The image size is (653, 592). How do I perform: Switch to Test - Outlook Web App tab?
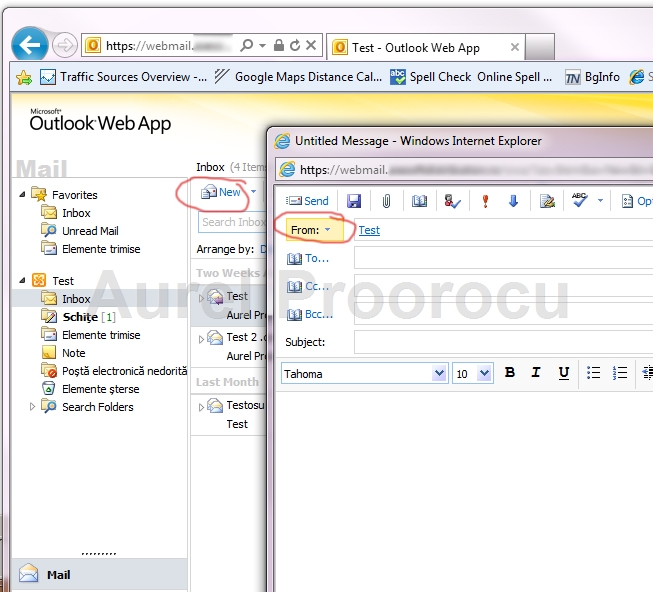(425, 47)
